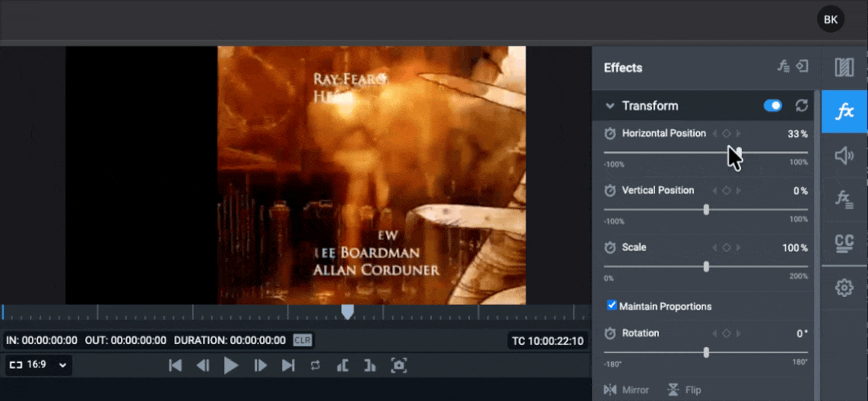868x401 pixels.
Task: Capture a frame snapshot with camera icon
Action: pyautogui.click(x=399, y=365)
